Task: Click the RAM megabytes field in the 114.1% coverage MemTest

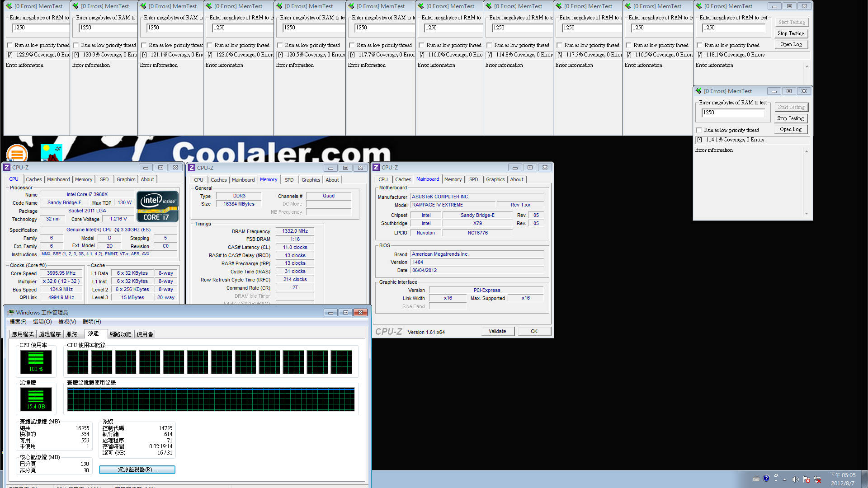Action: click(x=733, y=113)
